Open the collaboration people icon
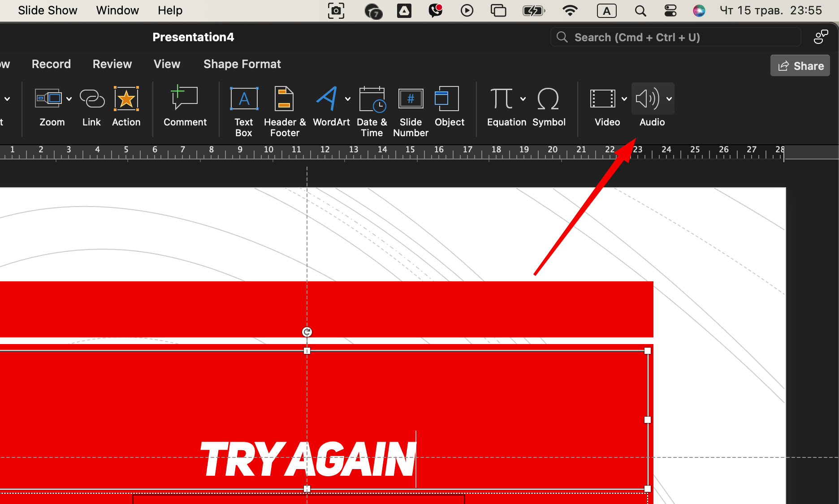Viewport: 839px width, 504px height. point(821,37)
